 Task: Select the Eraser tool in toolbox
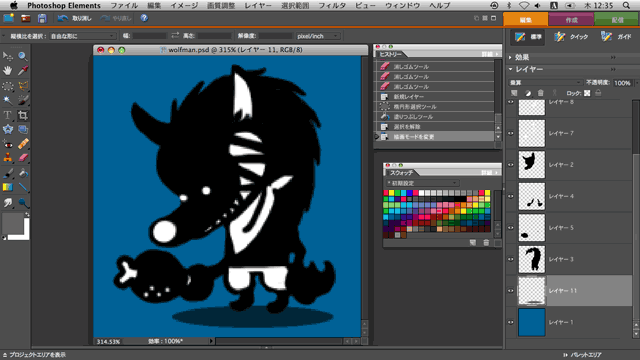(x=23, y=158)
